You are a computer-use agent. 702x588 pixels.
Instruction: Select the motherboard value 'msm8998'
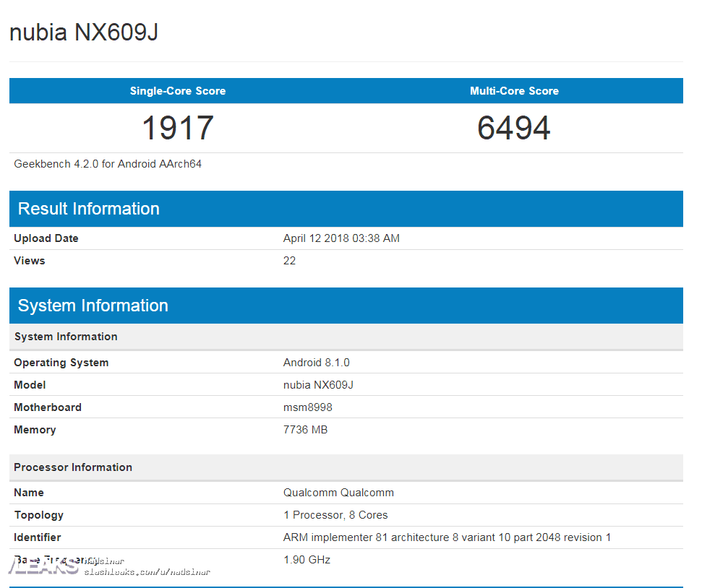point(308,407)
